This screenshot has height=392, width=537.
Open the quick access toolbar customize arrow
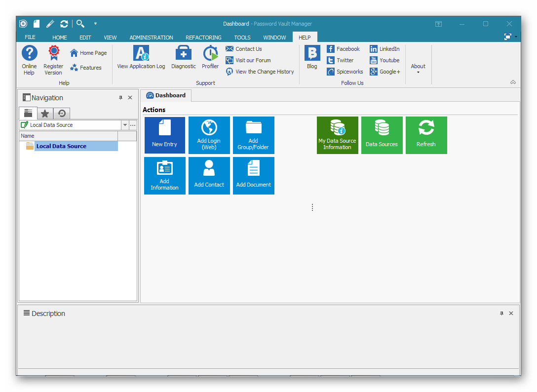(x=96, y=24)
